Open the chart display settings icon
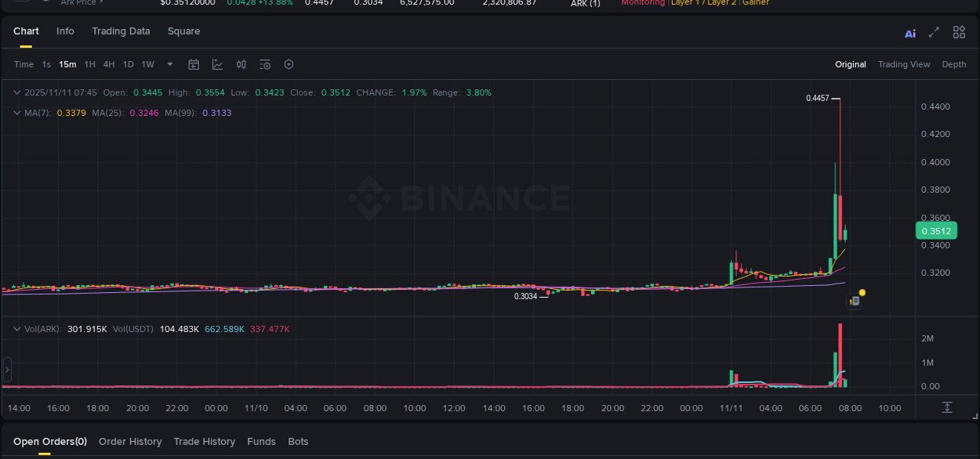 265,64
